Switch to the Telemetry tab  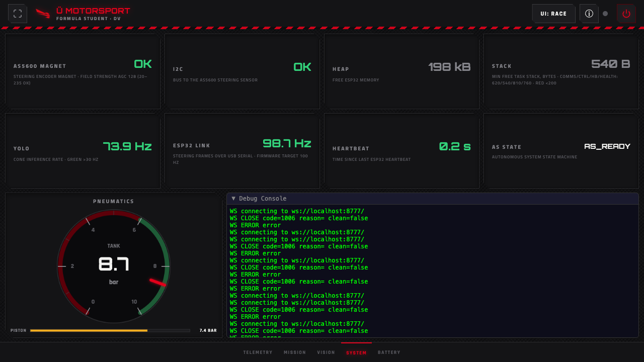point(258,352)
